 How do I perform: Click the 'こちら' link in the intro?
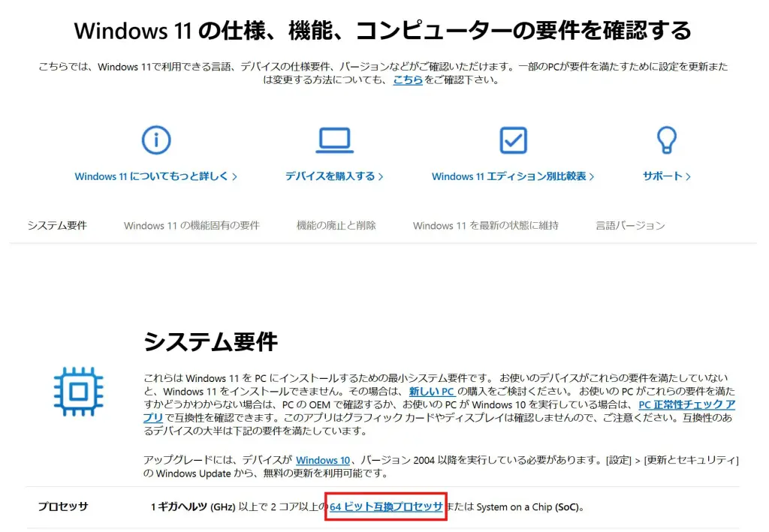408,80
